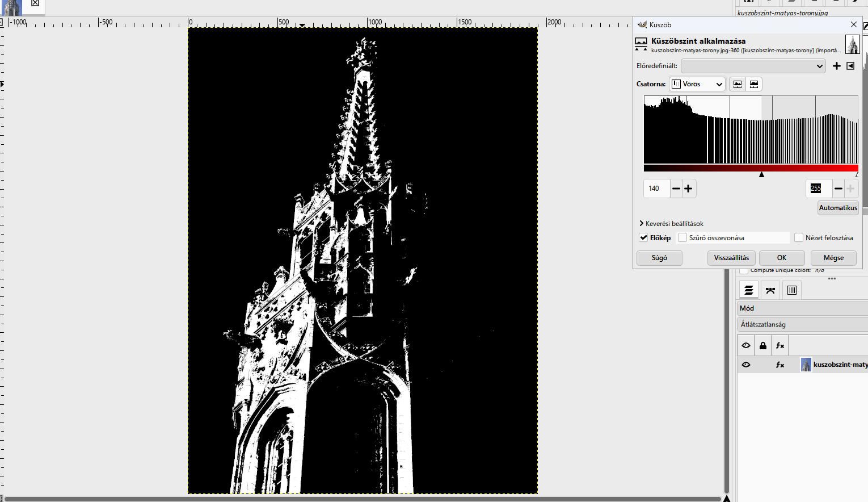This screenshot has width=868, height=502.
Task: Click the fx effects column header icon
Action: [x=780, y=345]
